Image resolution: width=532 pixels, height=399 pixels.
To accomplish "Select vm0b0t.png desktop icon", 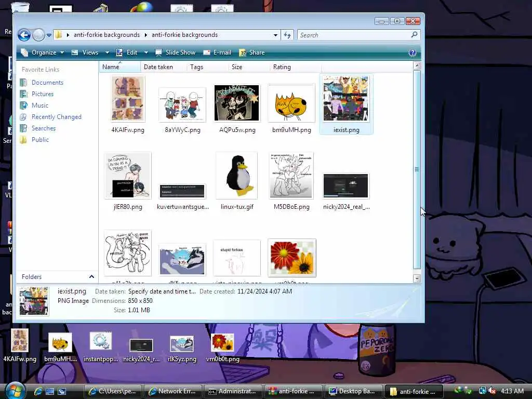I will tap(222, 348).
